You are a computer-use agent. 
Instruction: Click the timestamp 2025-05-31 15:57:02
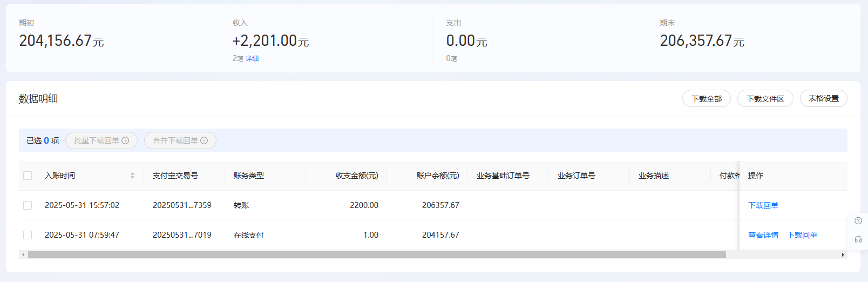click(x=82, y=205)
